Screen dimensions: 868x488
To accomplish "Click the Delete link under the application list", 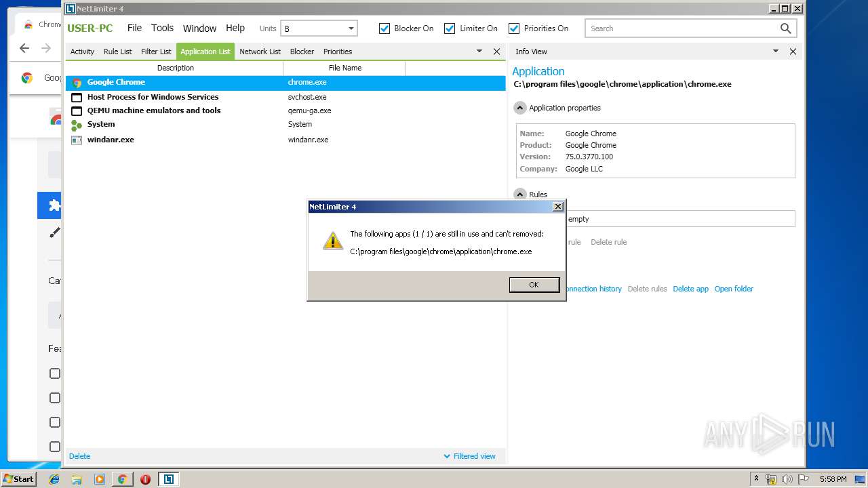I will click(79, 456).
